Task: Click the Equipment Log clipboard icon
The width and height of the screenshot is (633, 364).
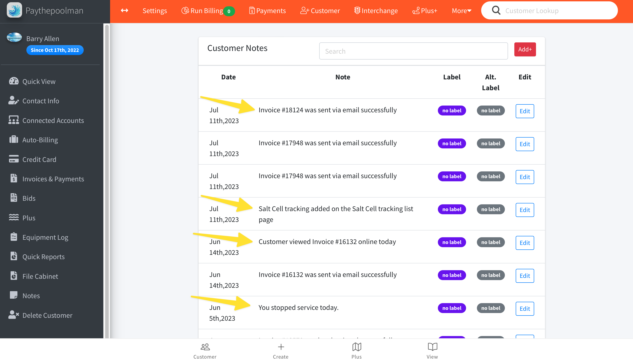Action: click(x=14, y=237)
